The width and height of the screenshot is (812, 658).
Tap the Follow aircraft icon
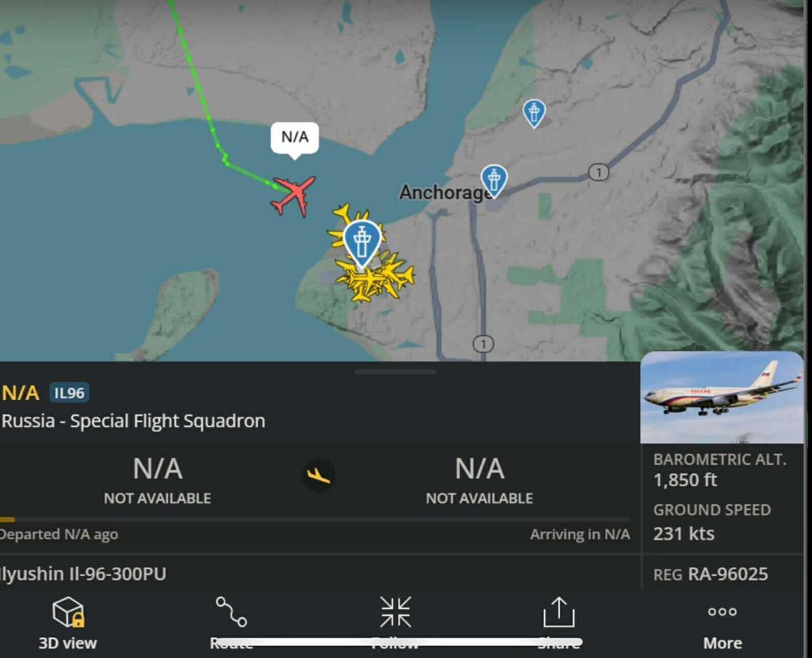[x=395, y=612]
